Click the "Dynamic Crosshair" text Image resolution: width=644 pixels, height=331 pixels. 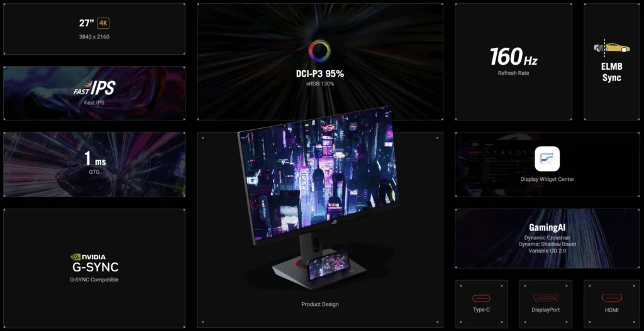(547, 238)
